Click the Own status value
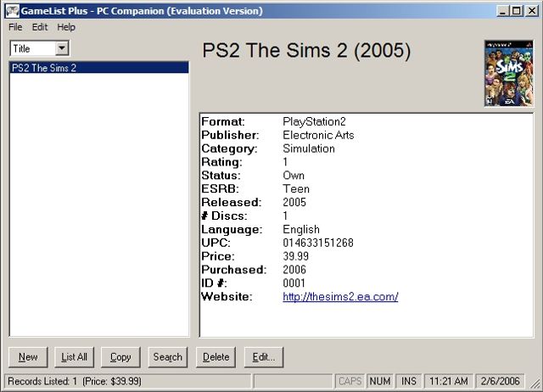The width and height of the screenshot is (543, 392). click(x=294, y=176)
